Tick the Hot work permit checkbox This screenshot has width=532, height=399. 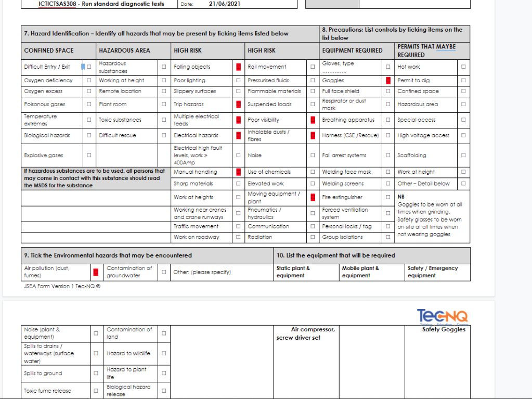(463, 67)
